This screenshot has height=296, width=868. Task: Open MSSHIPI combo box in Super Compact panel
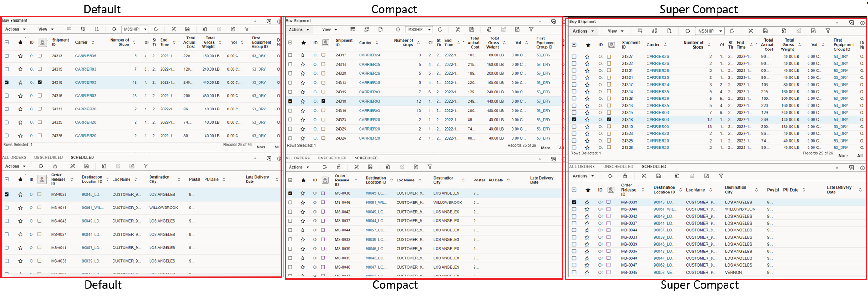(x=710, y=31)
